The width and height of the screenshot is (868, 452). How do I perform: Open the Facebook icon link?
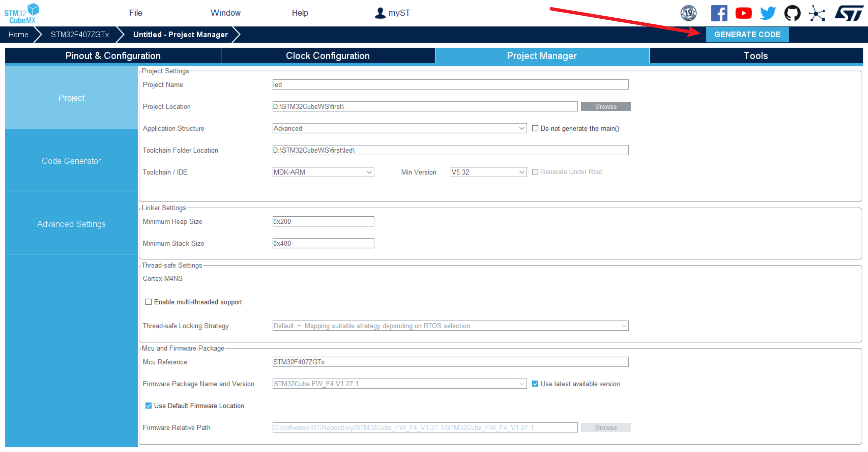coord(719,14)
